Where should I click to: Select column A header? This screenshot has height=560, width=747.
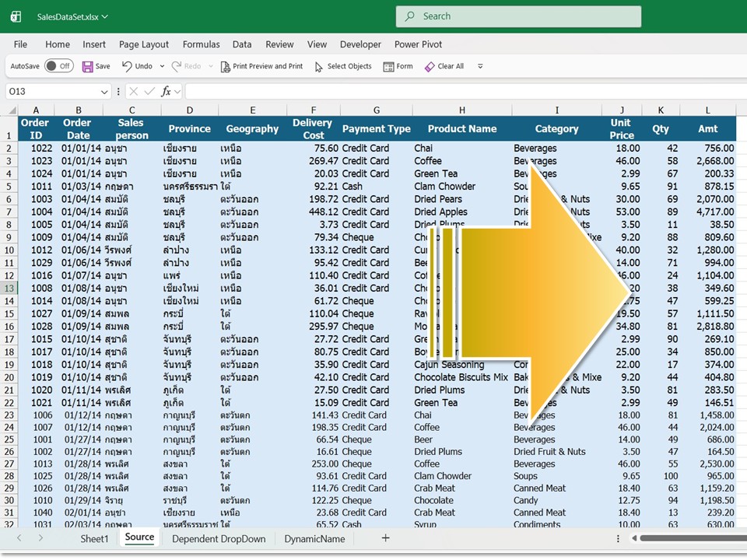(36, 110)
